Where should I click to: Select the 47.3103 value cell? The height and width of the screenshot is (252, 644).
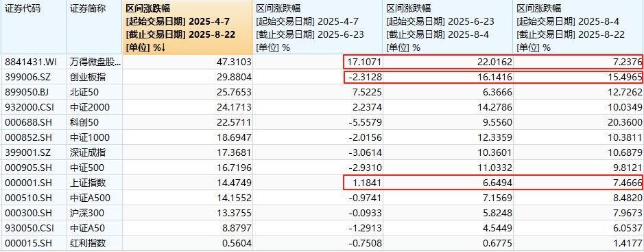pos(188,62)
